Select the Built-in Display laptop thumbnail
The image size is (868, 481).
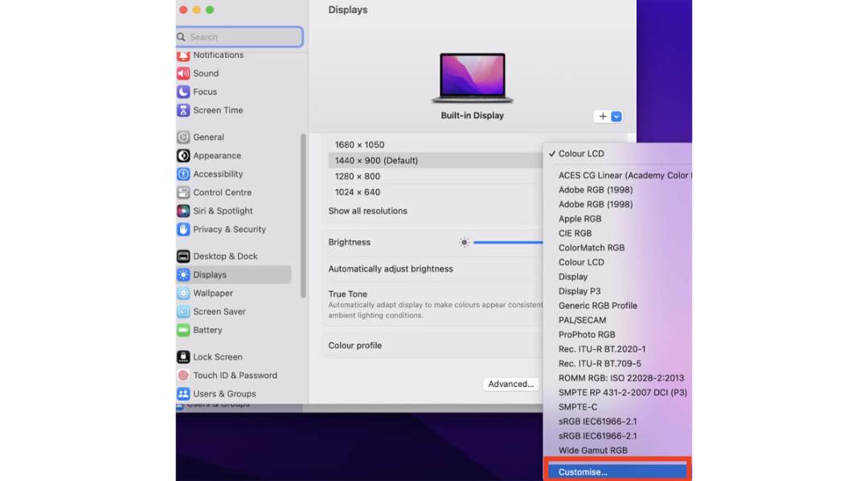point(473,78)
